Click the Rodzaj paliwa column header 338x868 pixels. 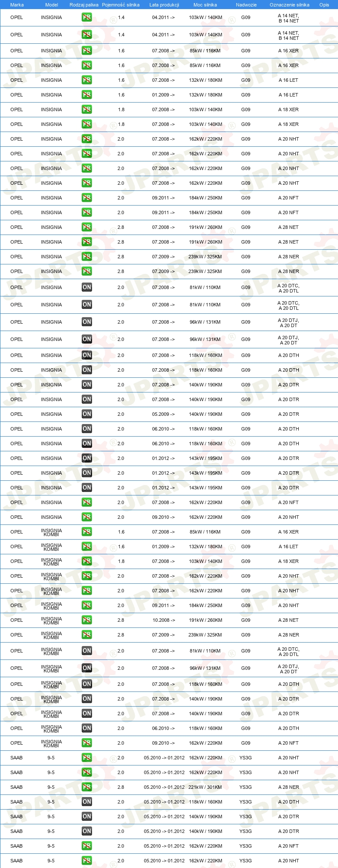84,5
